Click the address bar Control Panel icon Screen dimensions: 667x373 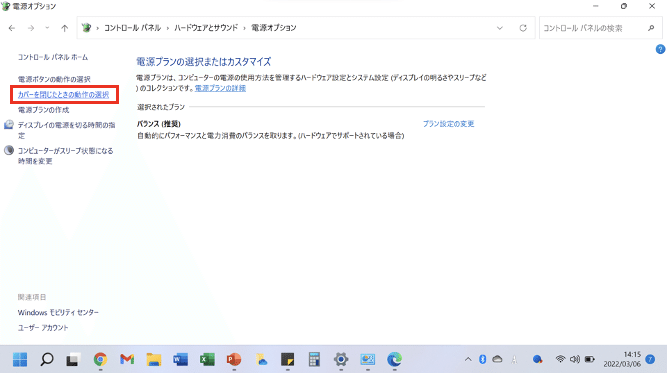click(x=86, y=28)
